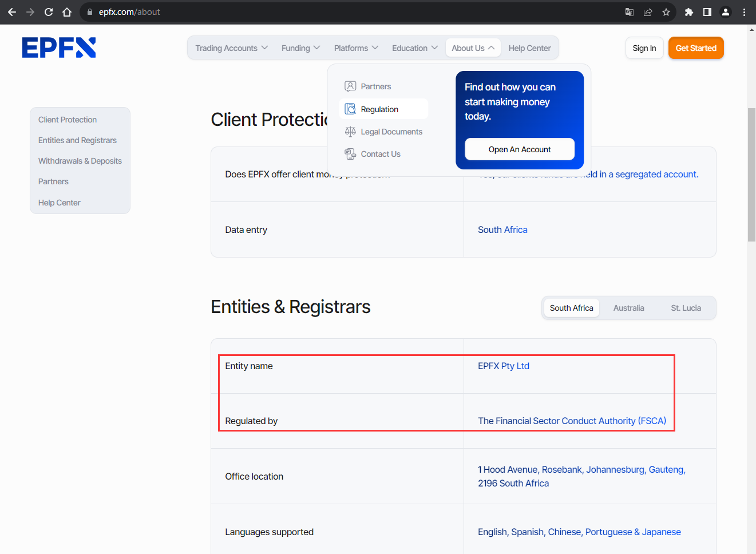
Task: Expand Trading Accounts dropdown
Action: tap(231, 48)
